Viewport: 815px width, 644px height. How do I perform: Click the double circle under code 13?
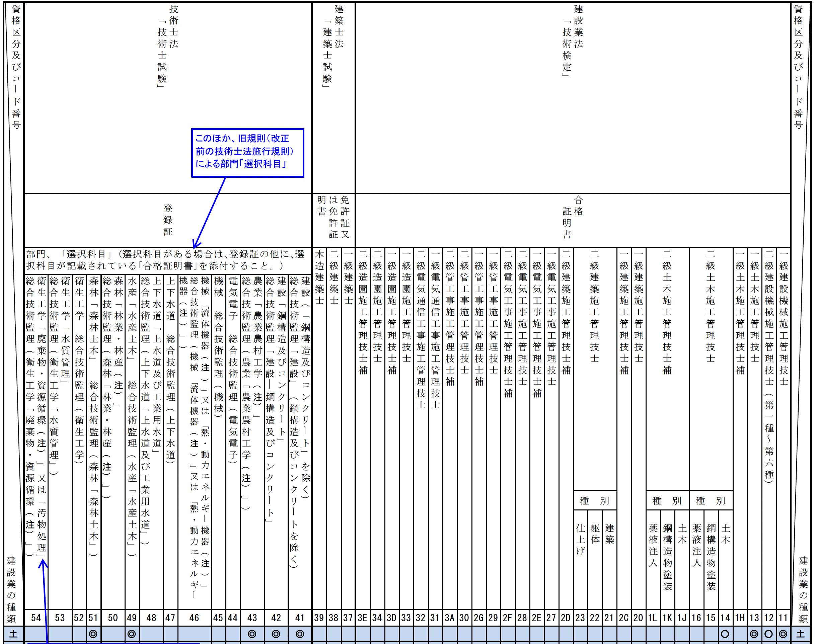754,634
